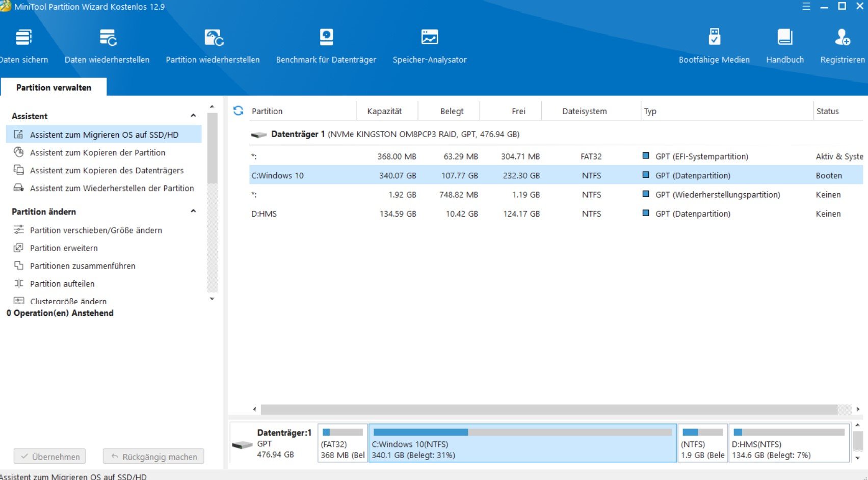Image resolution: width=868 pixels, height=480 pixels.
Task: Click the Assistent zum Migrieren OS icon
Action: pos(18,135)
